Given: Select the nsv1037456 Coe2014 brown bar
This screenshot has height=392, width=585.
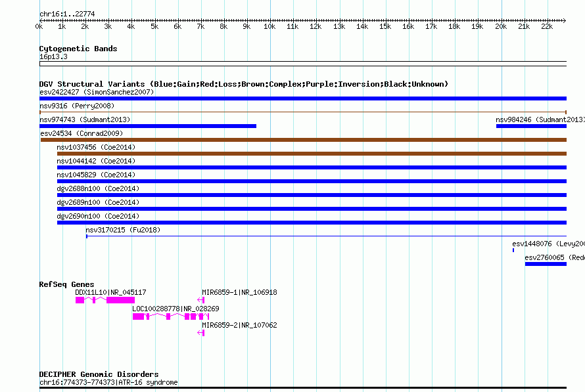Looking at the screenshot, I should coord(312,154).
